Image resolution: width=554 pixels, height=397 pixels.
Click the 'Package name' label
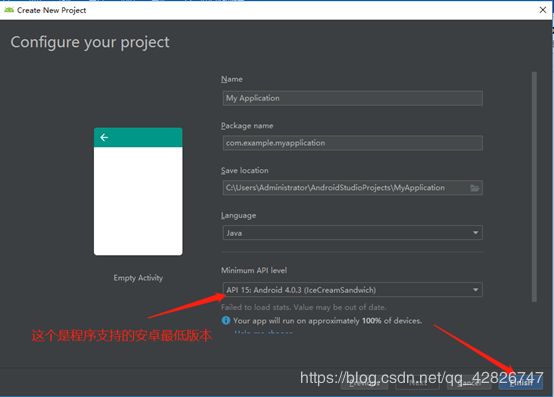click(x=247, y=126)
